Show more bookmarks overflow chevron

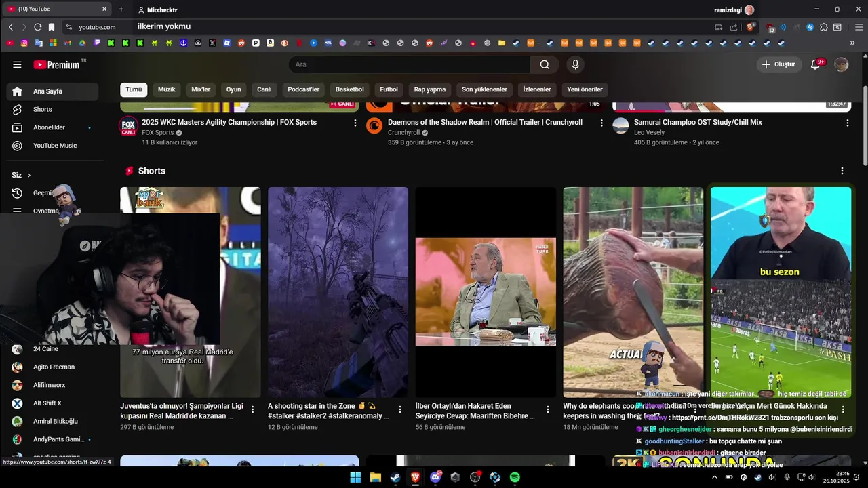852,43
